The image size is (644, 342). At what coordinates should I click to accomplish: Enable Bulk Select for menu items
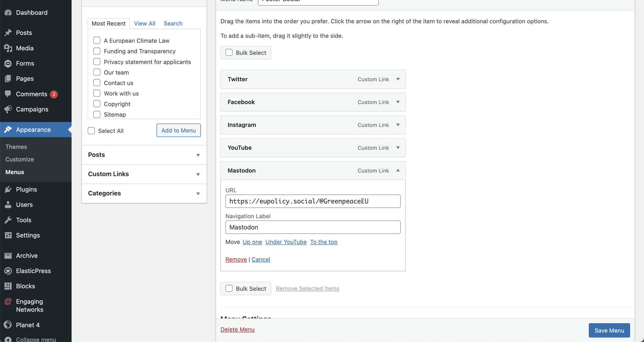coord(229,53)
